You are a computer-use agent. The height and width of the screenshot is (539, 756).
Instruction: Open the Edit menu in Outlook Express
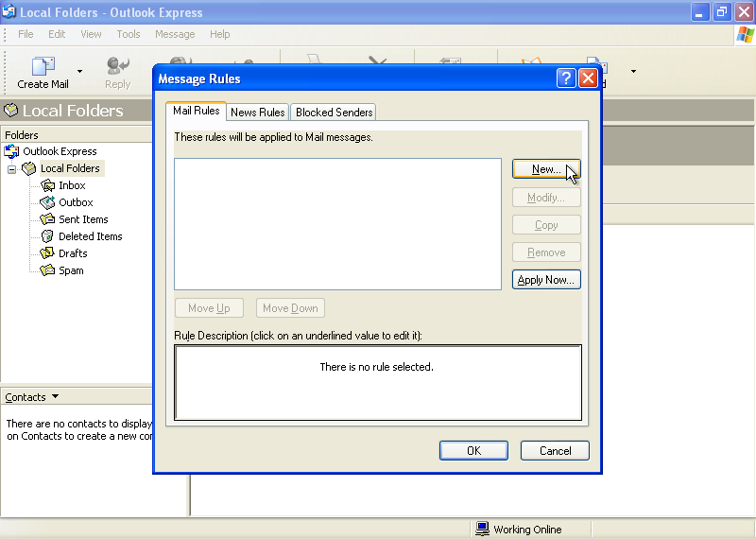coord(57,34)
